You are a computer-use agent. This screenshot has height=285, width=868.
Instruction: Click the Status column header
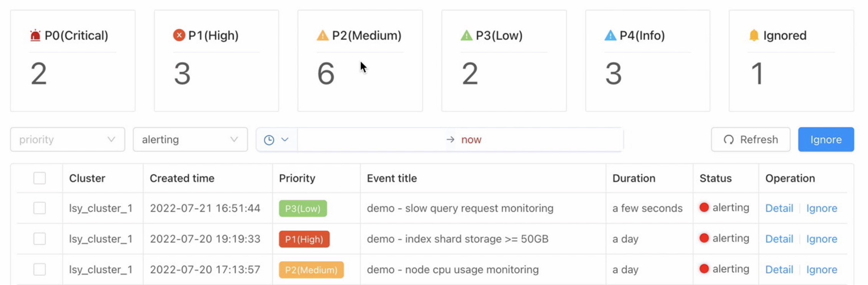[x=715, y=178]
